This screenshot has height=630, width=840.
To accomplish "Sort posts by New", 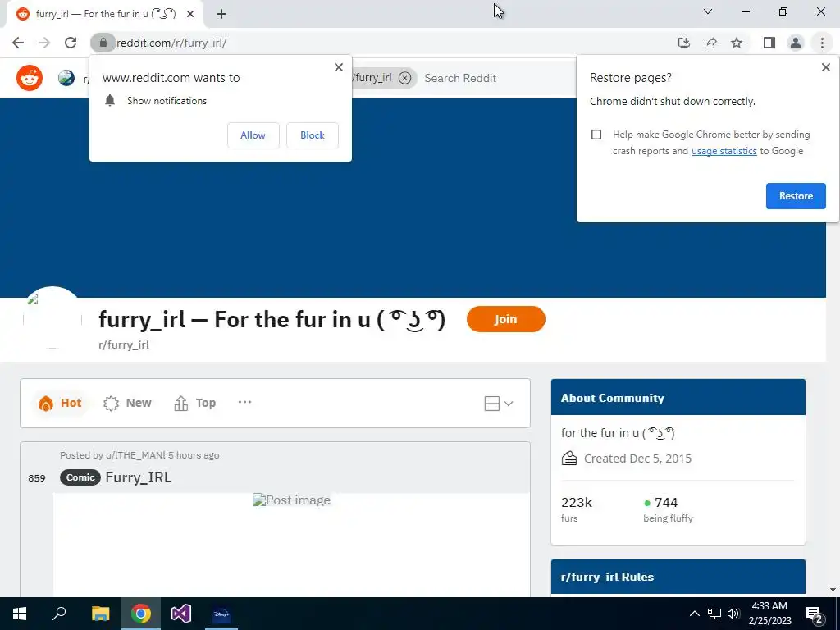I will point(127,403).
